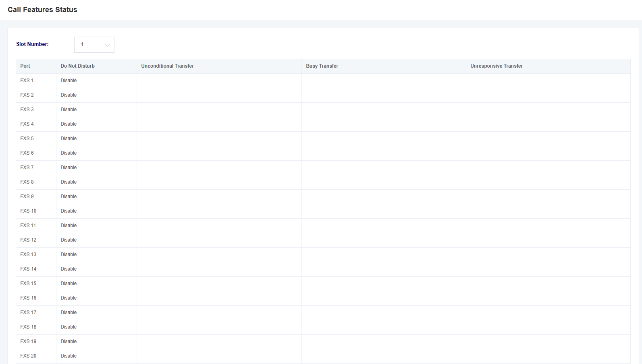Select the FXS 12 port cell
Viewport: 642px width, 364px height.
tap(36, 240)
